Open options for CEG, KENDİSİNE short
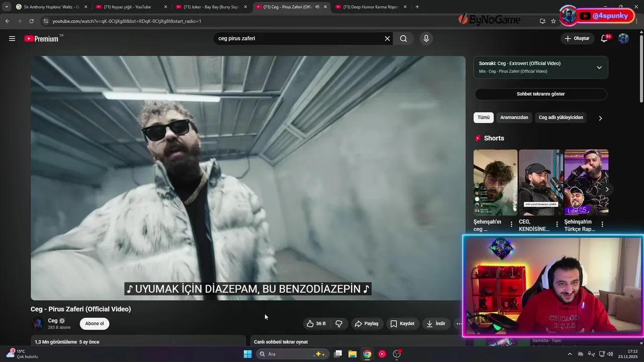Screen dimensions: 644x362 557,224
